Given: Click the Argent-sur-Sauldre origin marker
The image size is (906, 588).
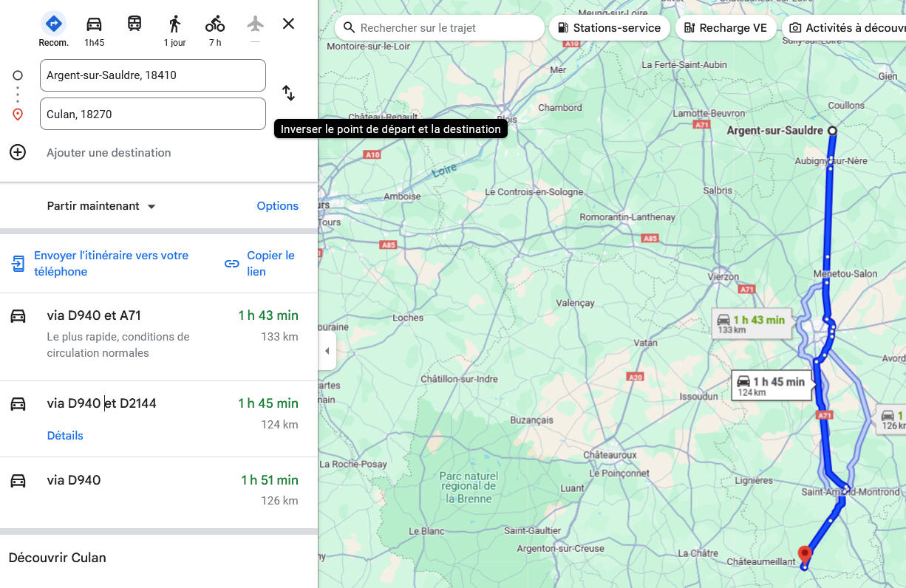Looking at the screenshot, I should click(832, 131).
